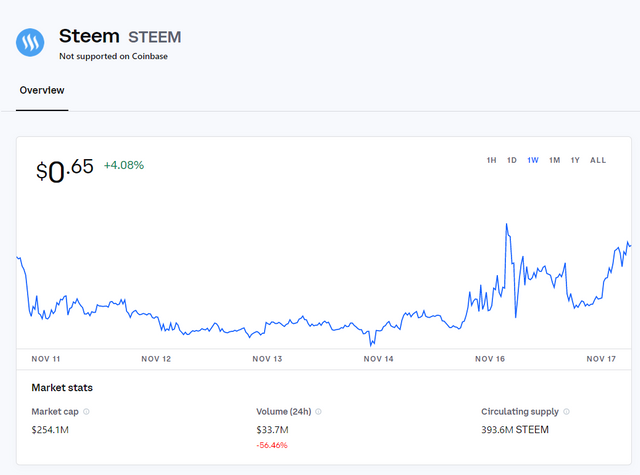Click the NOV 16 axis label

(490, 359)
